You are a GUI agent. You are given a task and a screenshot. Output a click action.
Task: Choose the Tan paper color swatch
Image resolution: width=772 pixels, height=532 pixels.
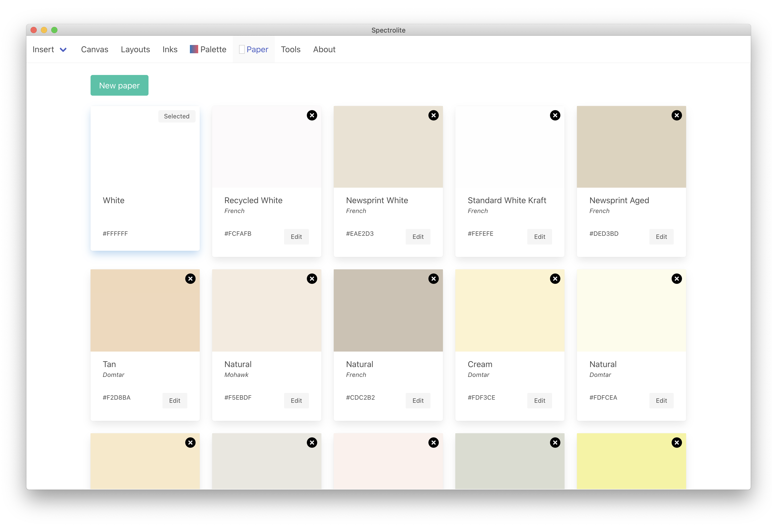point(145,310)
